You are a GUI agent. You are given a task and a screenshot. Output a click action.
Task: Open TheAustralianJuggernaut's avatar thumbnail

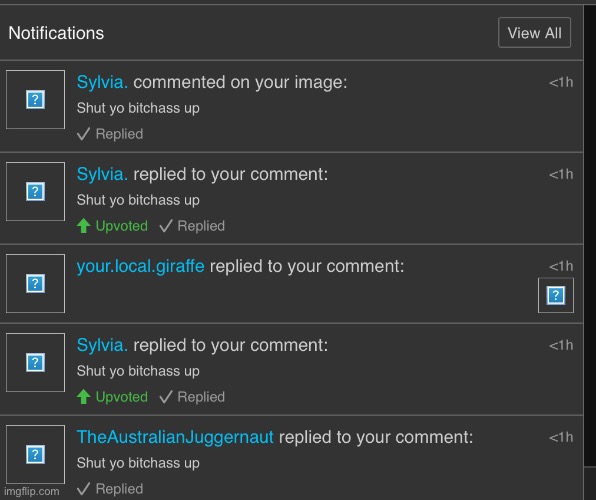(35, 454)
